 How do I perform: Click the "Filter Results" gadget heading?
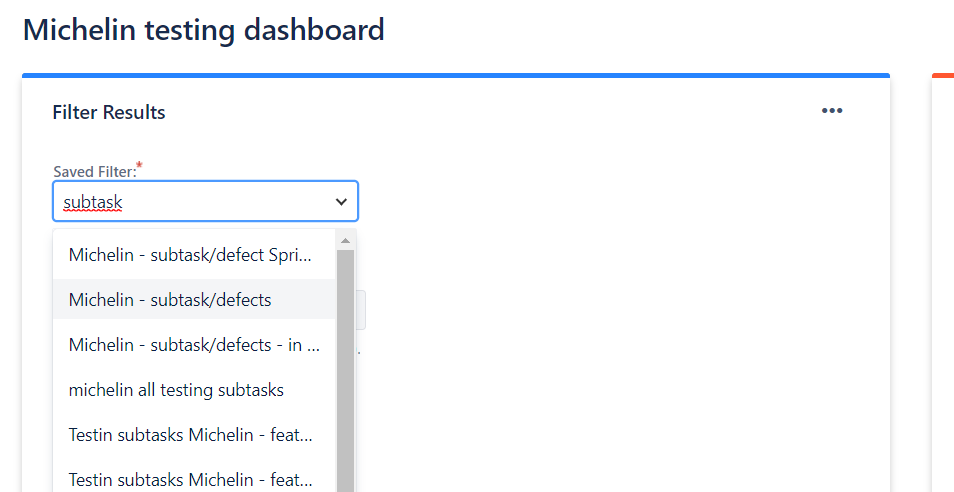109,112
